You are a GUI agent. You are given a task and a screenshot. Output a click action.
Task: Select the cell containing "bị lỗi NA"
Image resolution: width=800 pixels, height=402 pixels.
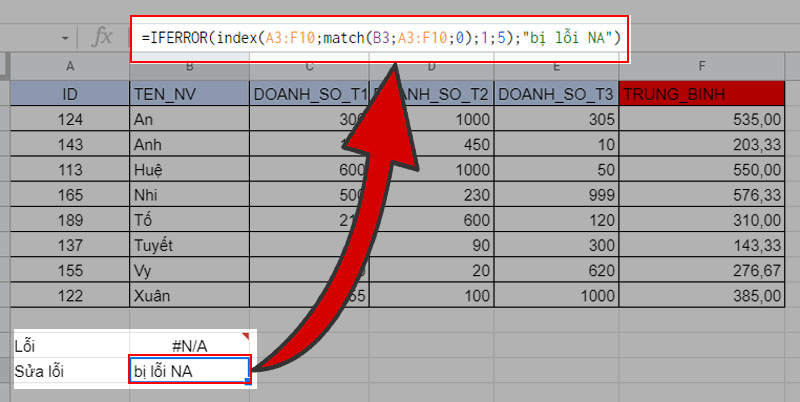188,371
